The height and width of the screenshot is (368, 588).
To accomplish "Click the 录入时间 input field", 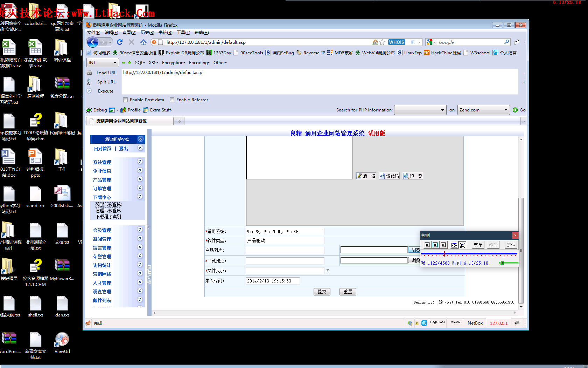I will (273, 281).
